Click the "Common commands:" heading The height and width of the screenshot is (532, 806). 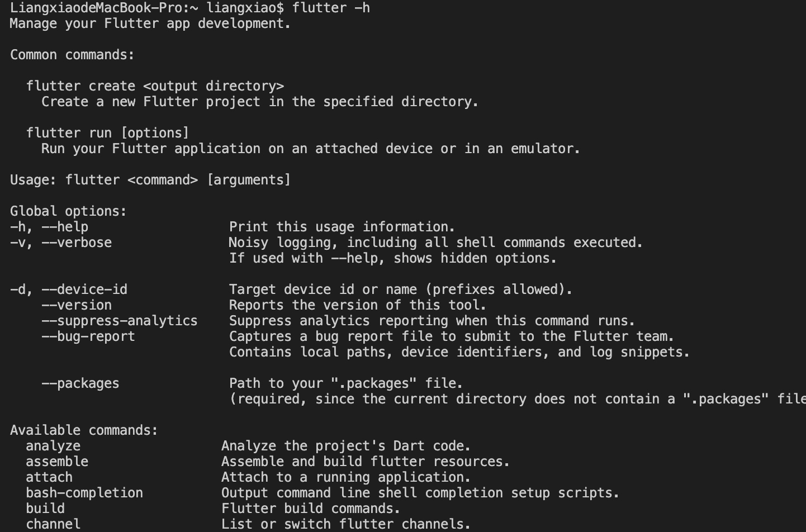[x=73, y=55]
